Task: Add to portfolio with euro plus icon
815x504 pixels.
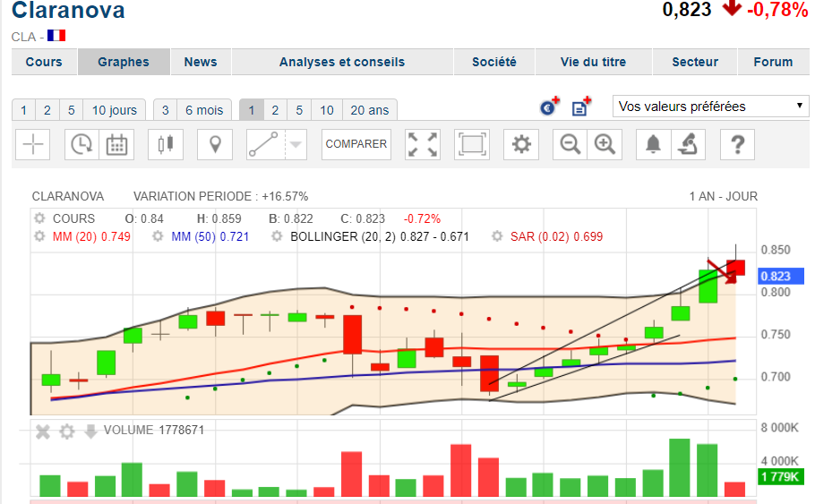Action: pos(549,106)
